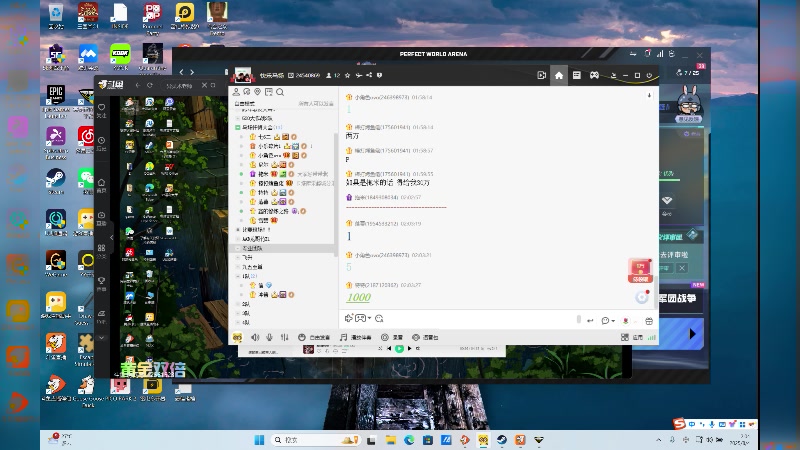Open the grid category tab in Douyu sidebar

click(x=102, y=251)
